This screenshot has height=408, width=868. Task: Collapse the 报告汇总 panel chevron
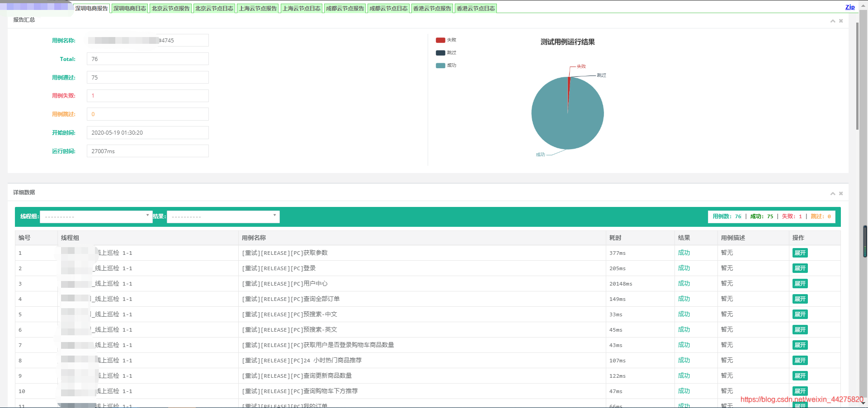pos(833,21)
